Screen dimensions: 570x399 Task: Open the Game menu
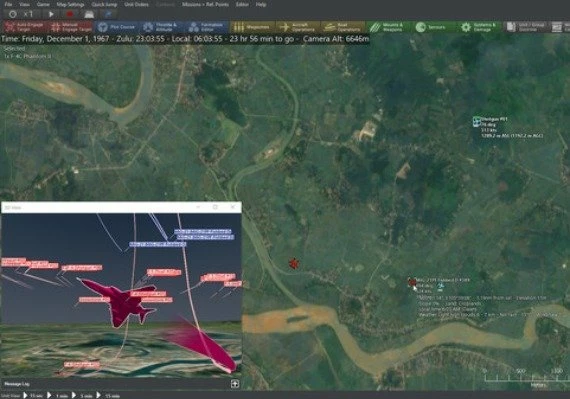click(x=43, y=5)
